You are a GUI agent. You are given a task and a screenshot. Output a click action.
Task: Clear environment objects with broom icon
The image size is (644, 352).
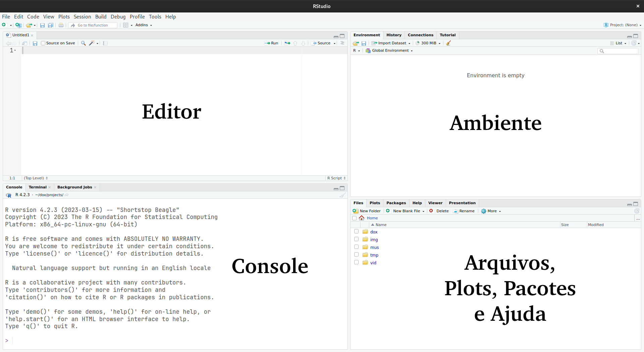[448, 43]
